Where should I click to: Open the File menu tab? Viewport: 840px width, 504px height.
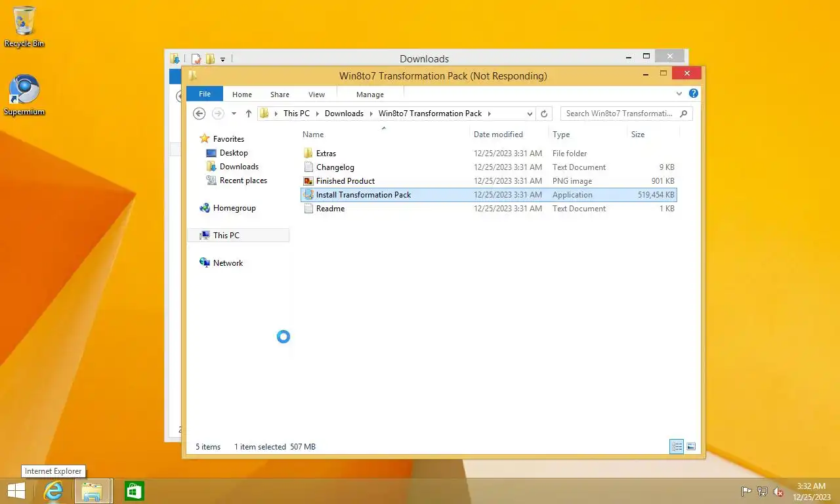(x=205, y=94)
